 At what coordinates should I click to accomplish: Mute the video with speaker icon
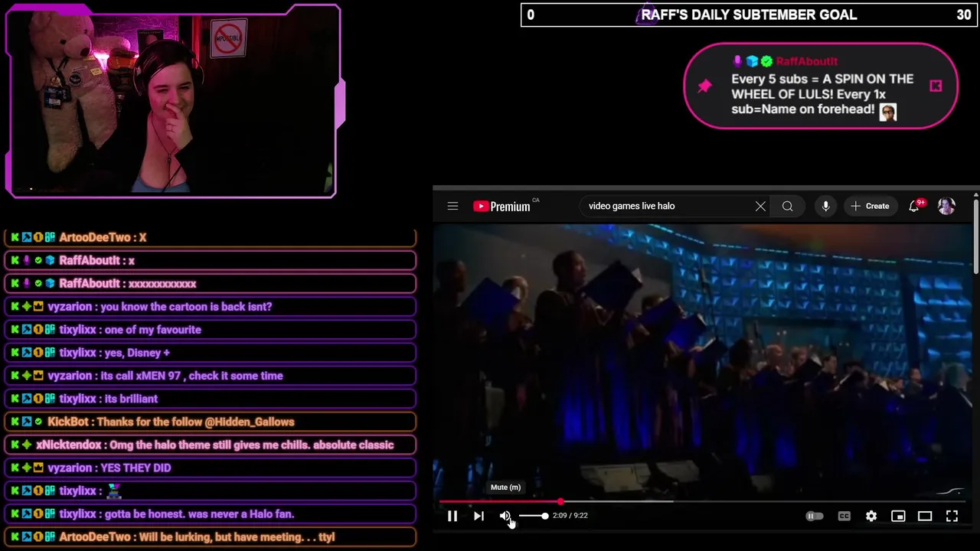click(x=505, y=516)
